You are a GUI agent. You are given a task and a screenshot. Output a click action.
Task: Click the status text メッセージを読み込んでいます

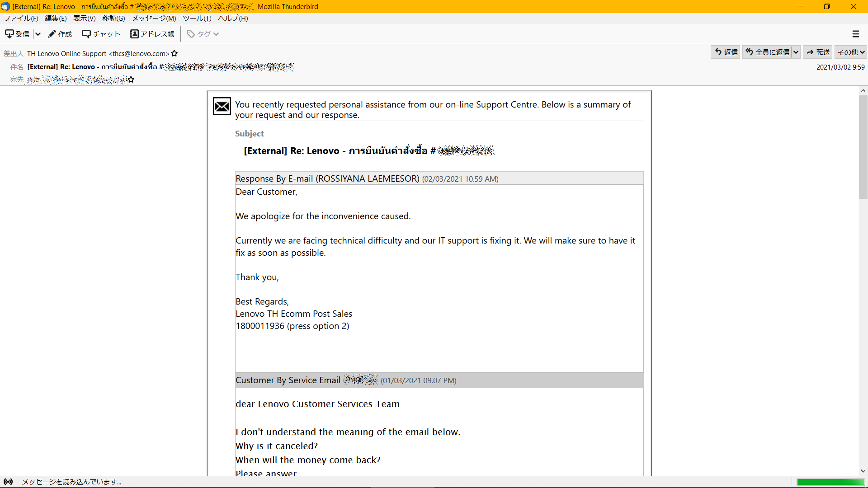(x=71, y=482)
